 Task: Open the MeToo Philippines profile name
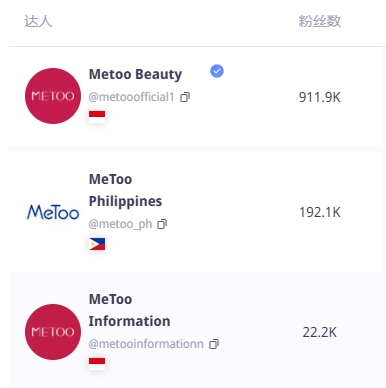(x=125, y=190)
